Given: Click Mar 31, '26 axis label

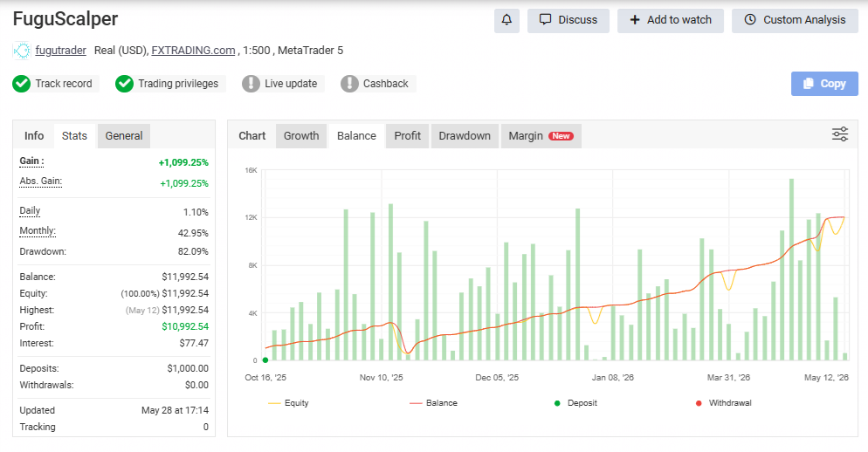Looking at the screenshot, I should pos(728,377).
